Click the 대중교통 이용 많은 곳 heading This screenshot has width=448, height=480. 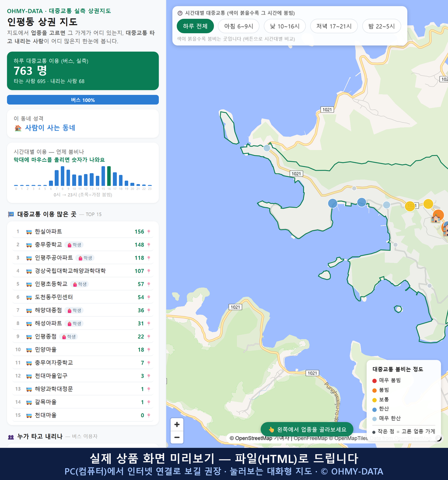click(x=47, y=214)
